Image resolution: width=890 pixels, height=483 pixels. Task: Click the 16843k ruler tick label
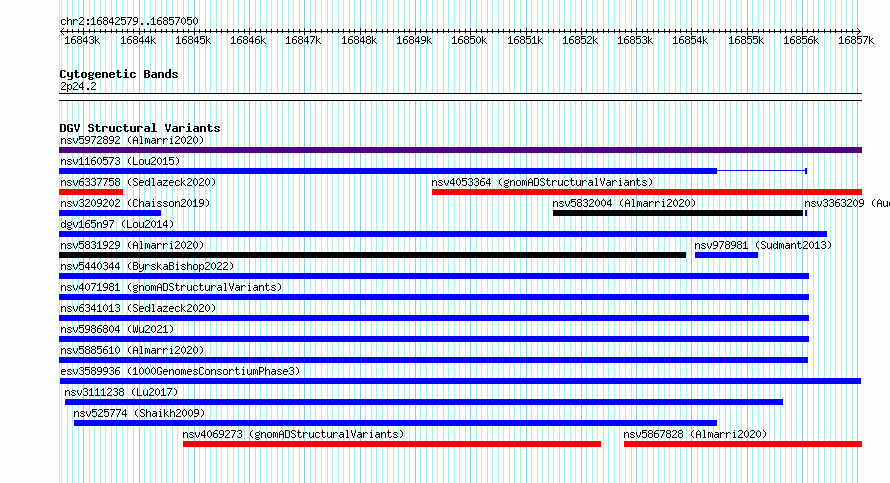pos(82,40)
